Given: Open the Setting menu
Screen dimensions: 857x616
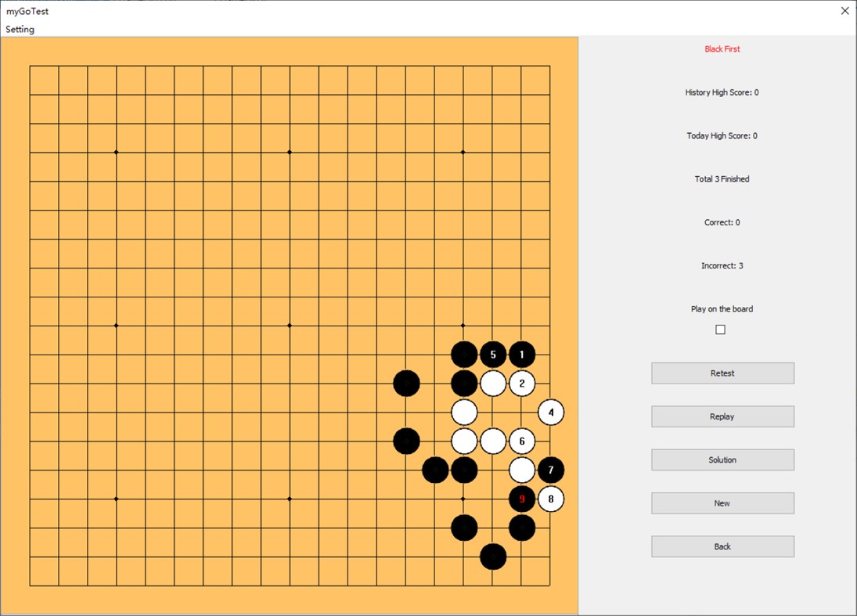Looking at the screenshot, I should pyautogui.click(x=20, y=29).
